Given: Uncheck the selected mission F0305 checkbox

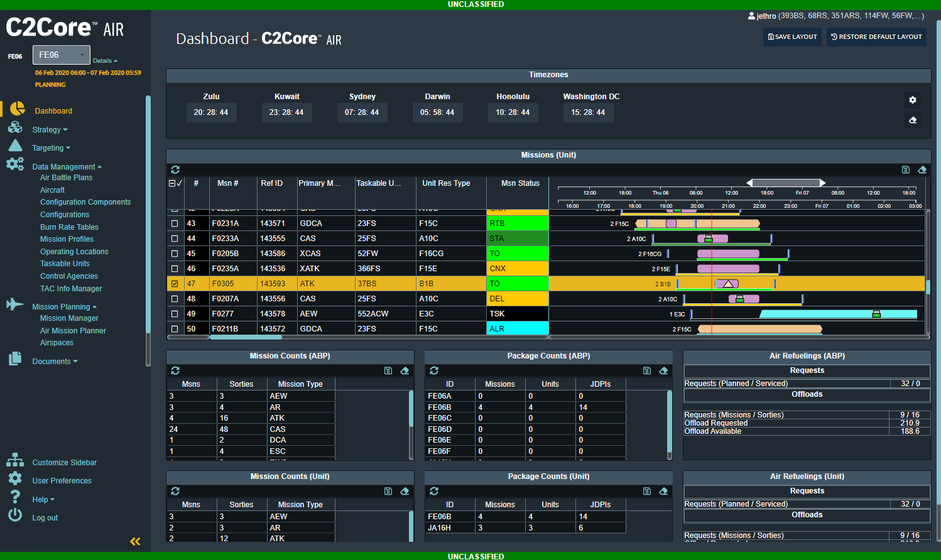Looking at the screenshot, I should 175,283.
